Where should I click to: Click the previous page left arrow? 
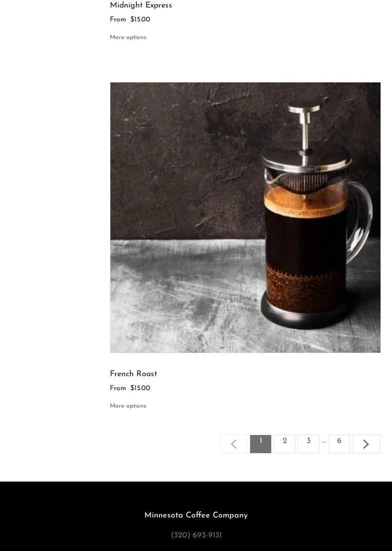pyautogui.click(x=234, y=444)
